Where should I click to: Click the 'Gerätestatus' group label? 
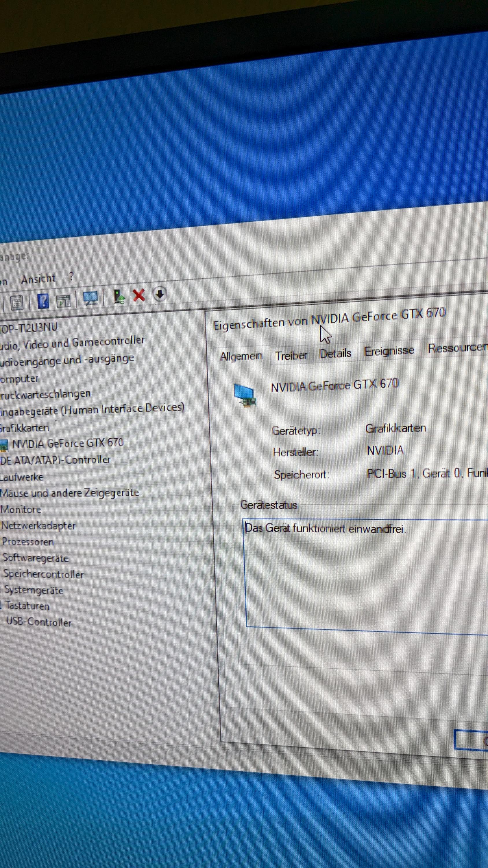click(269, 505)
